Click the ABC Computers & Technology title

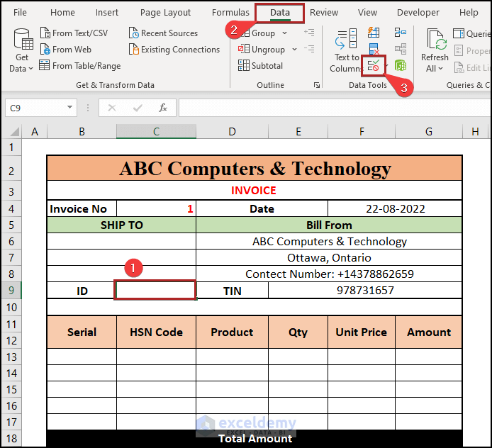(255, 168)
